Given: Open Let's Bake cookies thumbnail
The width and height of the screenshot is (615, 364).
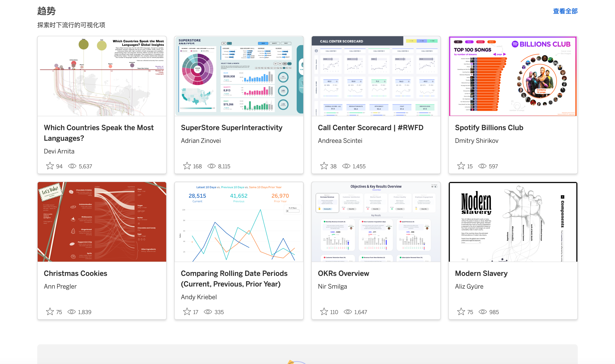Looking at the screenshot, I should [x=102, y=222].
